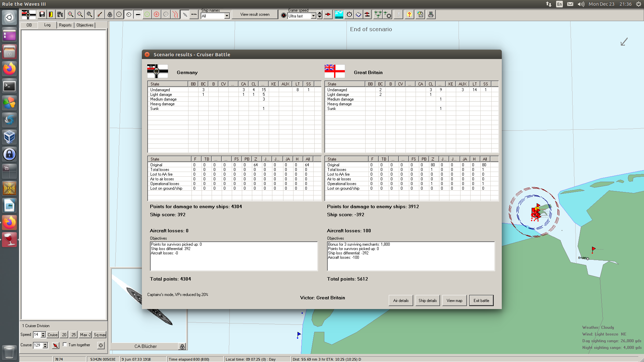Switch to the Reports tab
The width and height of the screenshot is (644, 362).
65,25
